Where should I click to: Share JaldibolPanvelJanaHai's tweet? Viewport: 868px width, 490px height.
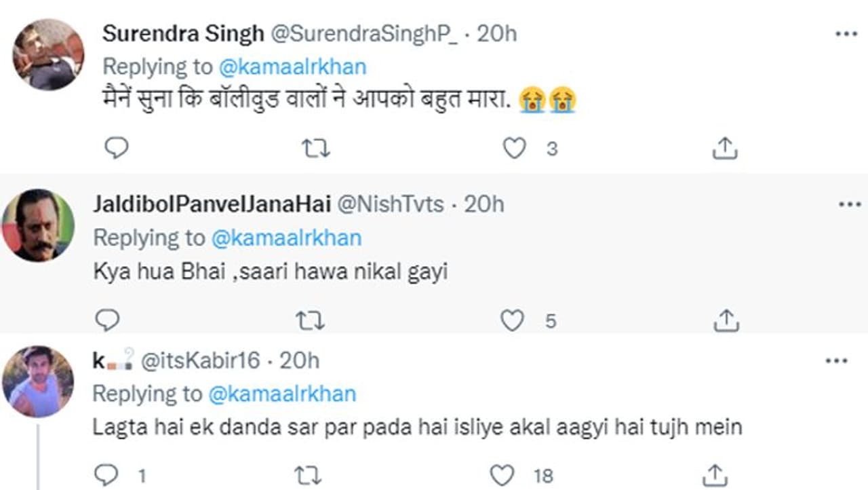pos(726,320)
